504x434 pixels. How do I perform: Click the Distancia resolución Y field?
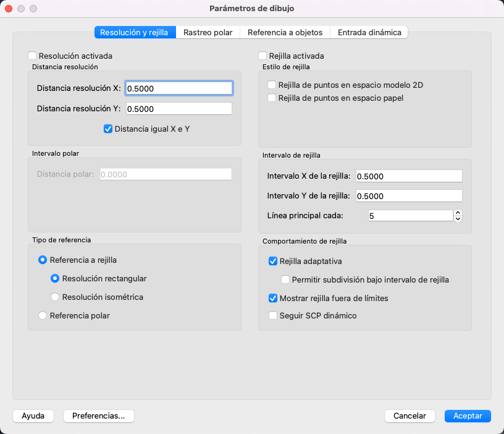click(178, 109)
